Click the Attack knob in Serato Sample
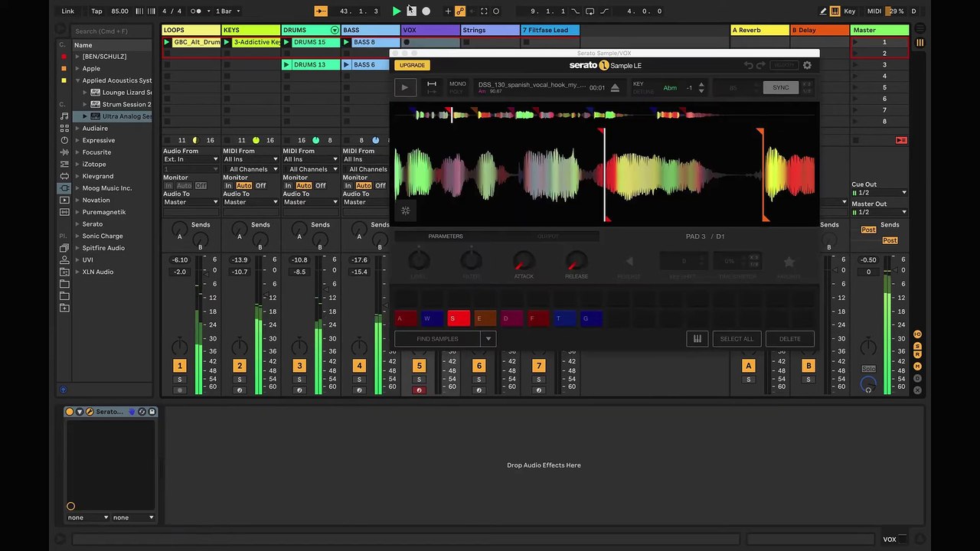Screen dimensions: 980x551 pos(524,261)
